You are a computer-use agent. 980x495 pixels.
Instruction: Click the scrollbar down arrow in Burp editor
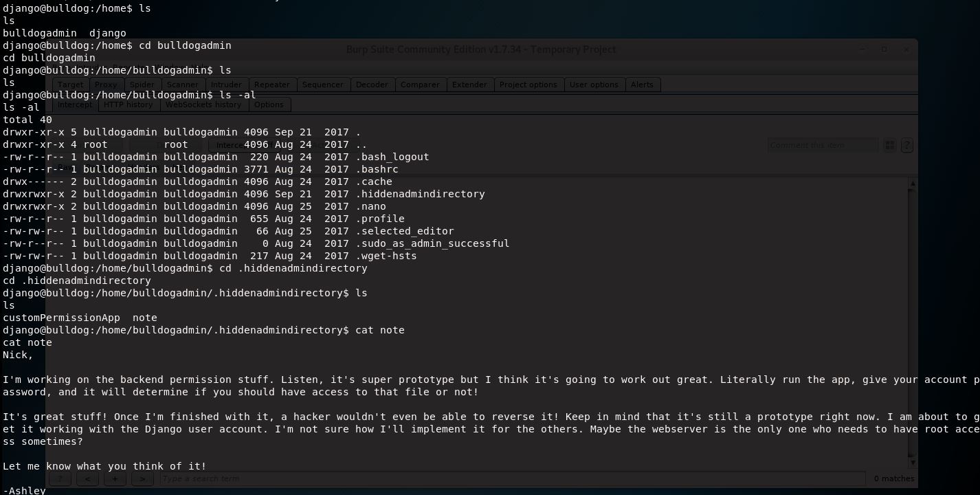[x=913, y=463]
